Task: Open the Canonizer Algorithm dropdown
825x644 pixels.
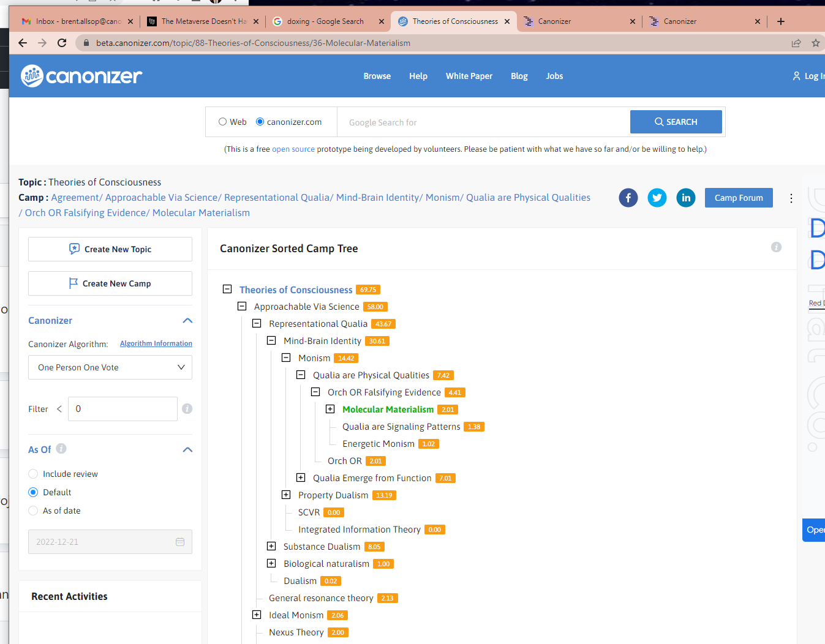Action: [x=110, y=367]
